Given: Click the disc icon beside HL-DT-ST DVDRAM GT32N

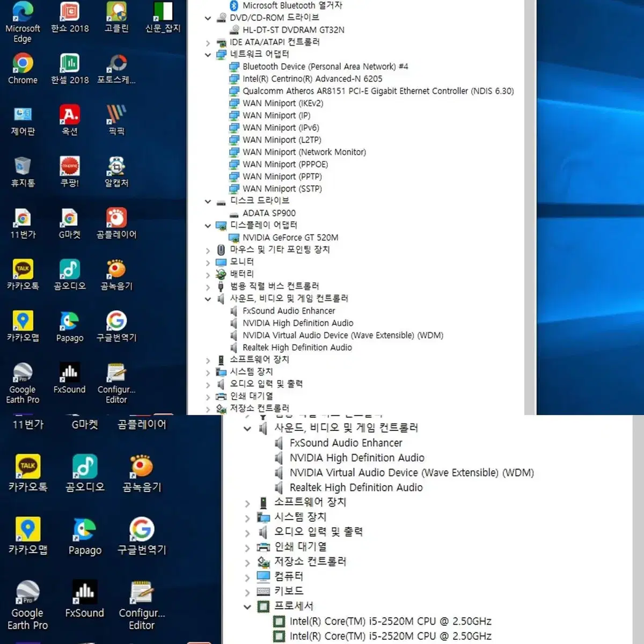Looking at the screenshot, I should (234, 30).
